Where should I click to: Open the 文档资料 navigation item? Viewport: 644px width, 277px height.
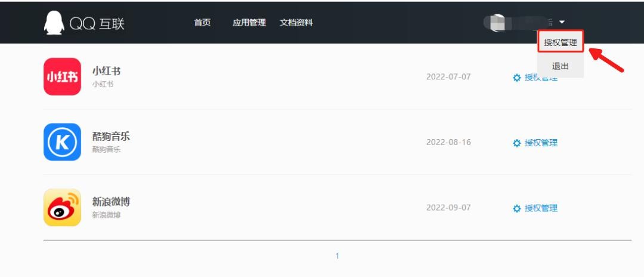[x=296, y=23]
